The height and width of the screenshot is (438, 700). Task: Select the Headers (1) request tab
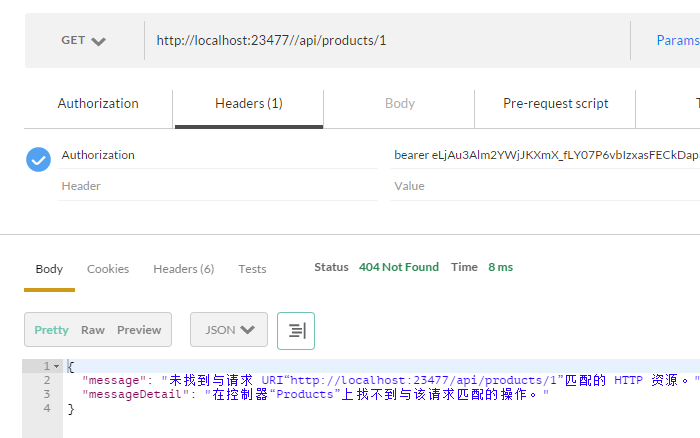[x=249, y=104]
